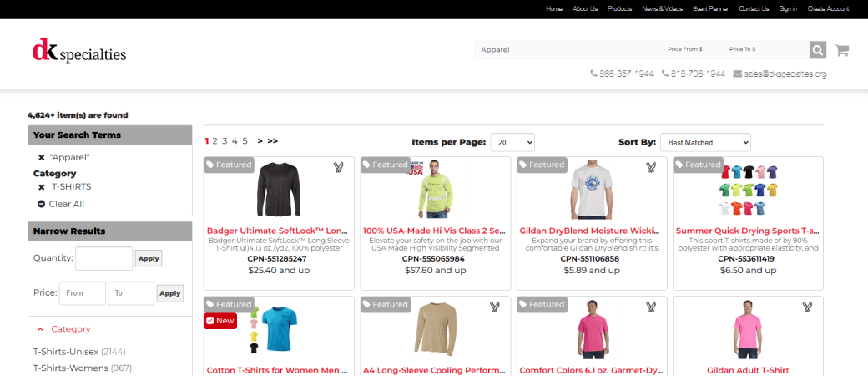868x376 pixels.
Task: Open the Sort By dropdown
Action: (x=705, y=143)
